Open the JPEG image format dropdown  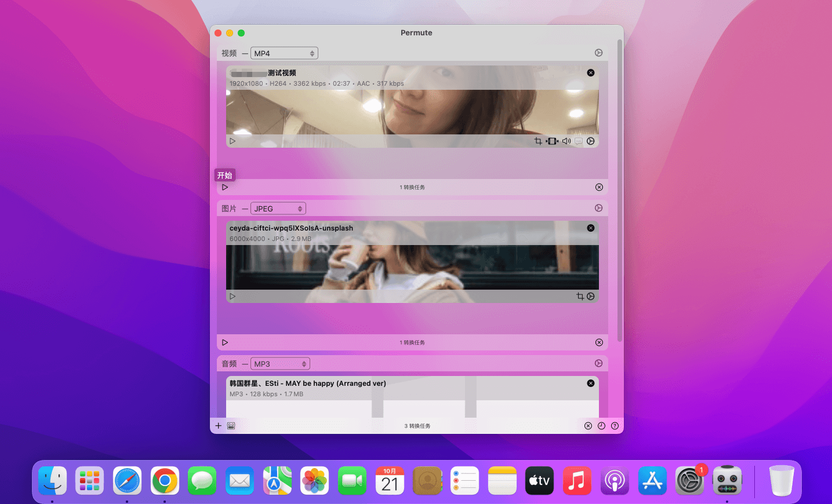tap(278, 209)
